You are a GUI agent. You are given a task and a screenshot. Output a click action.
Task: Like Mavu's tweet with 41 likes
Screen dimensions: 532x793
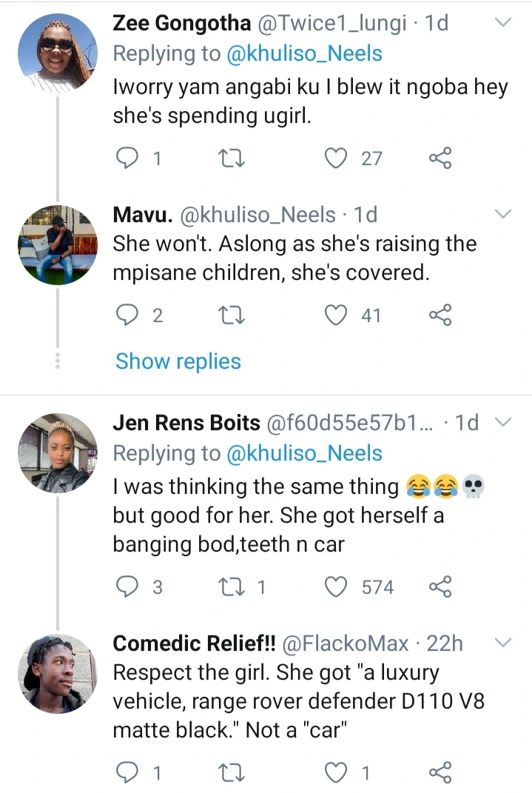click(337, 315)
